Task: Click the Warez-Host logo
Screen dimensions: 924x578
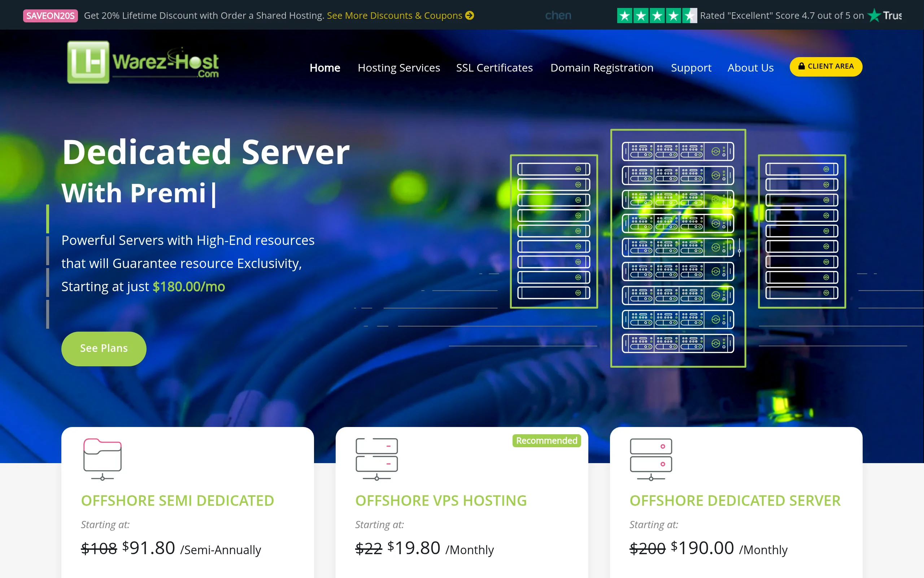Action: [x=143, y=62]
